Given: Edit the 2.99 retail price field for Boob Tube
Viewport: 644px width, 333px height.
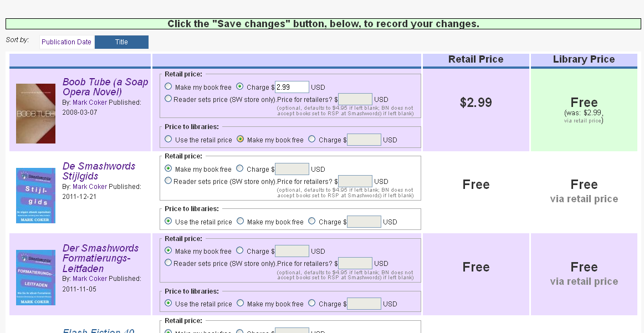Looking at the screenshot, I should pos(292,87).
